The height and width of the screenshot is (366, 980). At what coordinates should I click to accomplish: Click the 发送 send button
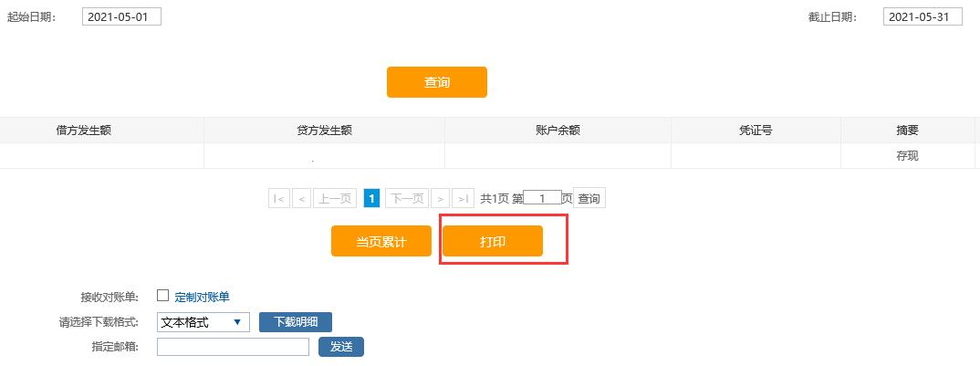click(x=340, y=347)
